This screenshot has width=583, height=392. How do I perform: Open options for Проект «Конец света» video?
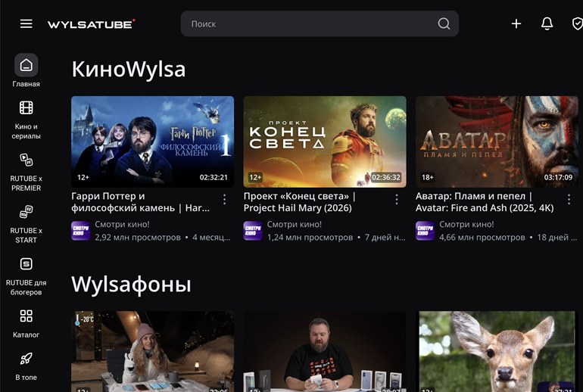[397, 200]
